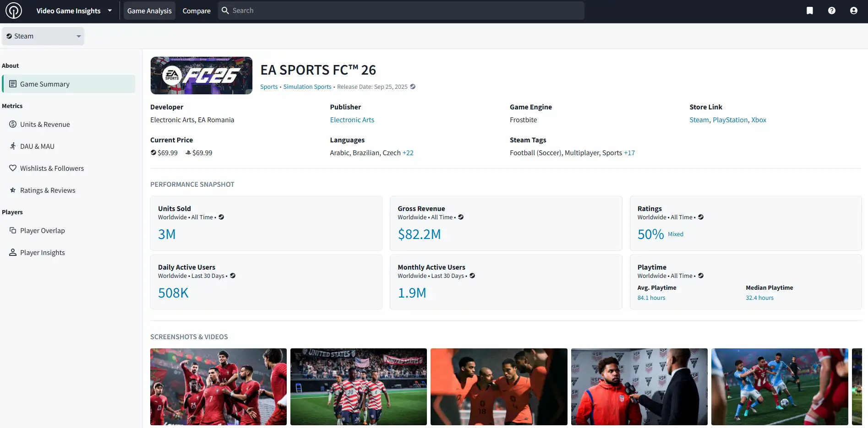Click the Steam icon in Monthly Active Users card
Image resolution: width=868 pixels, height=428 pixels.
point(472,276)
